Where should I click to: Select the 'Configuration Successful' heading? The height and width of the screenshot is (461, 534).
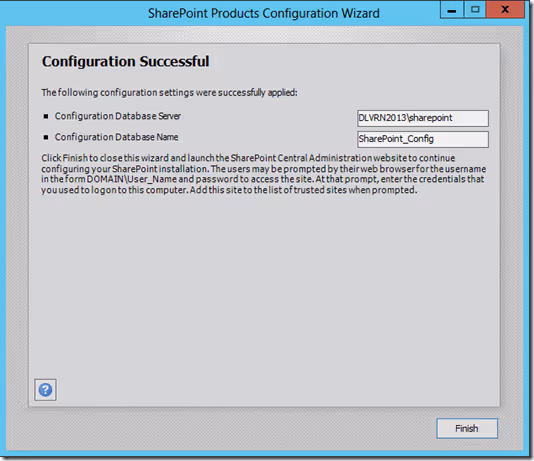pos(125,62)
